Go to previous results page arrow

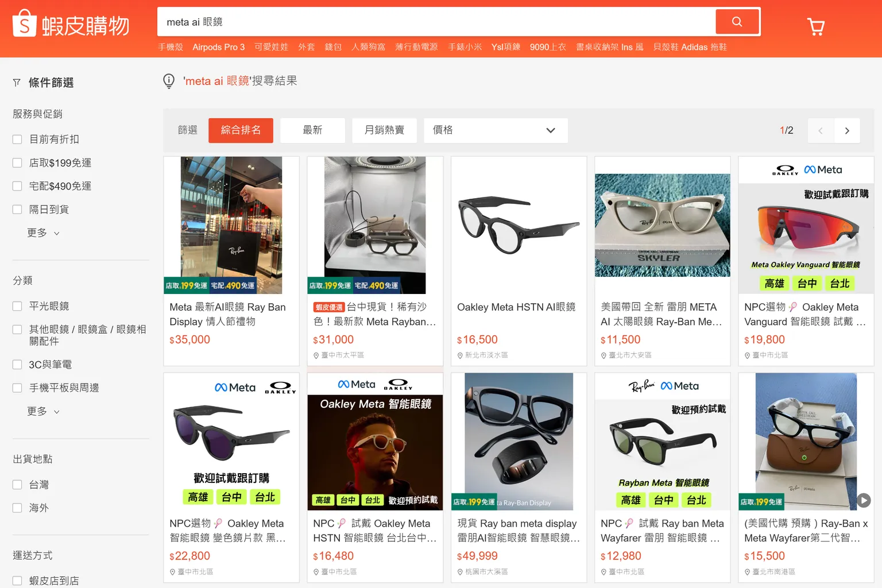pyautogui.click(x=821, y=130)
